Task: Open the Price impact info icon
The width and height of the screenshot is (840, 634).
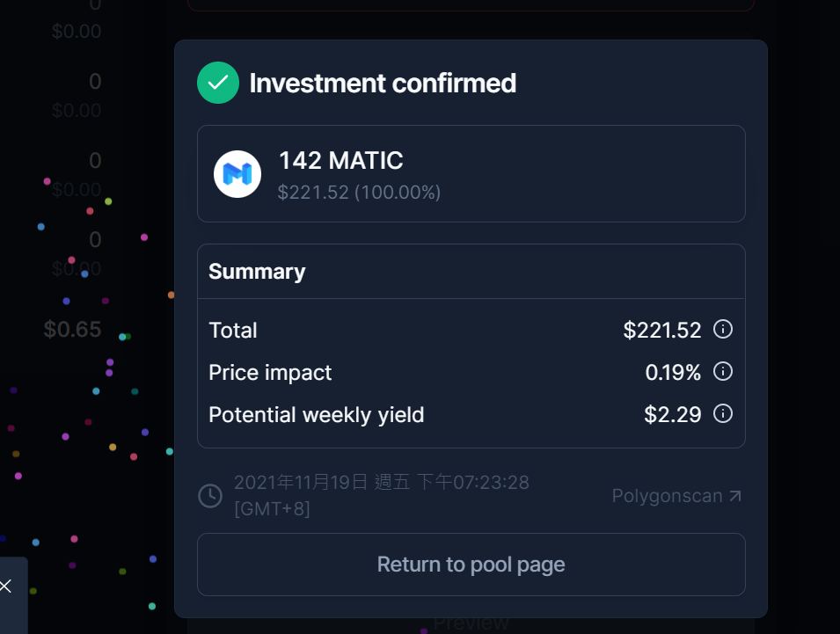Action: [x=723, y=371]
